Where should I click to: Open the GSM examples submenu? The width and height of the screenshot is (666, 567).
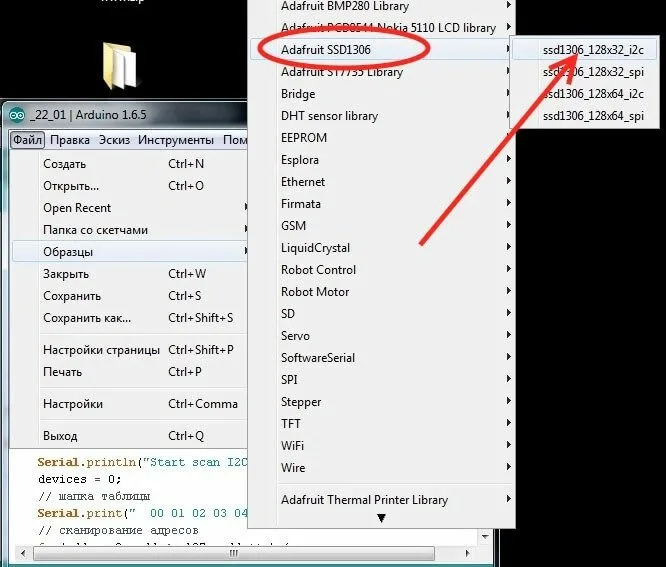pos(382,226)
